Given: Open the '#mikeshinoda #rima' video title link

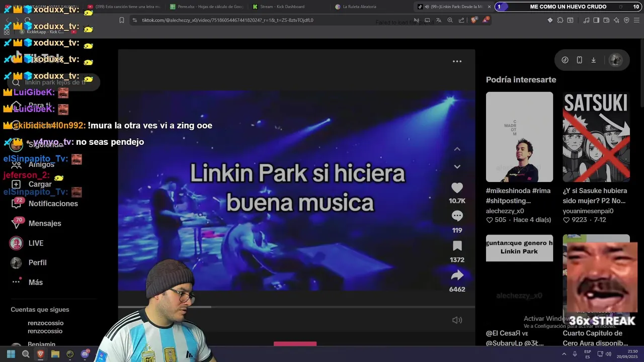Looking at the screenshot, I should 518,196.
